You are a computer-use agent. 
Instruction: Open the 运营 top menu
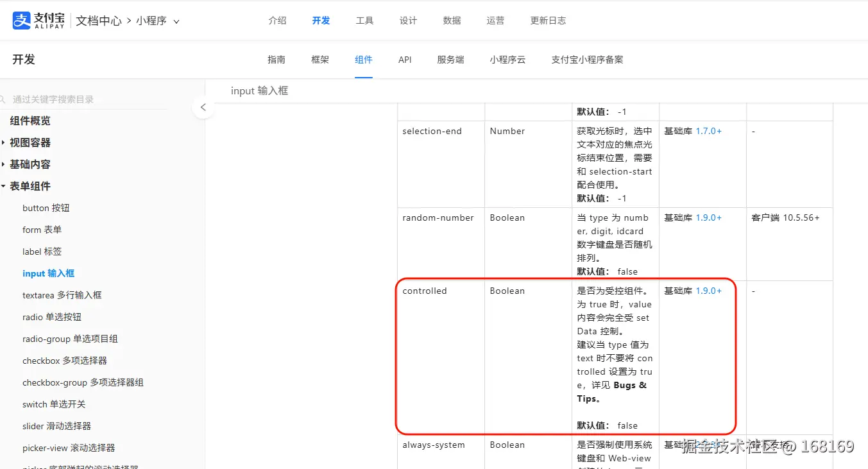click(495, 21)
